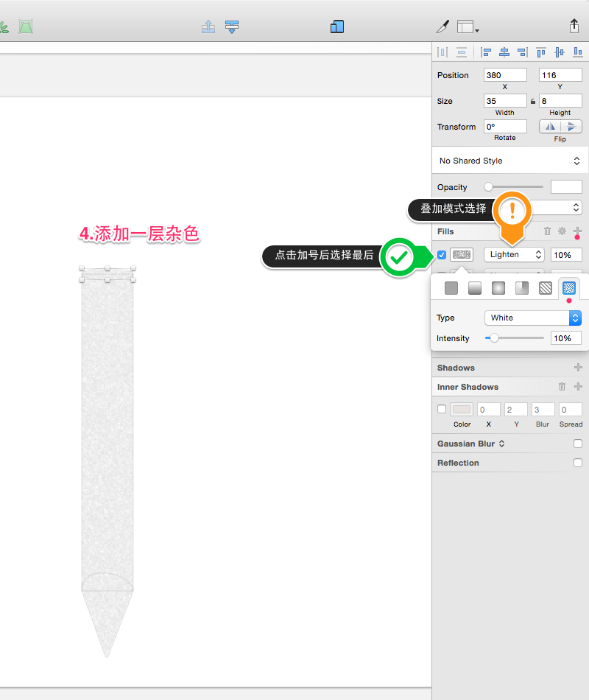This screenshot has height=700, width=589.
Task: Click the Intensity 10% value field
Action: [566, 338]
